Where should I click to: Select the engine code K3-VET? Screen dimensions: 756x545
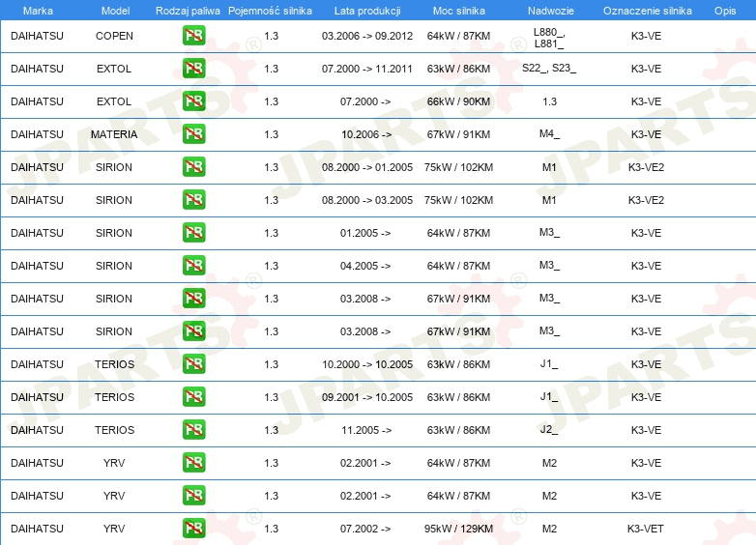(646, 529)
